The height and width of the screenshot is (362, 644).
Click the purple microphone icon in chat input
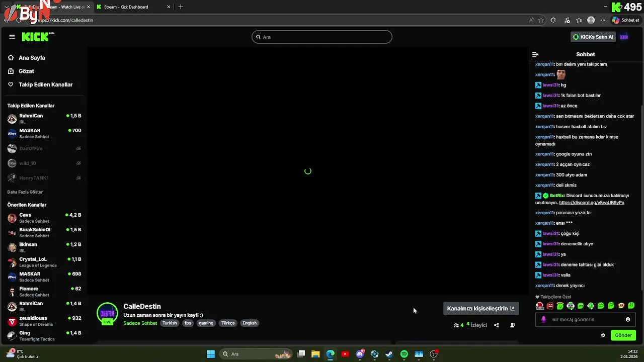pyautogui.click(x=543, y=319)
